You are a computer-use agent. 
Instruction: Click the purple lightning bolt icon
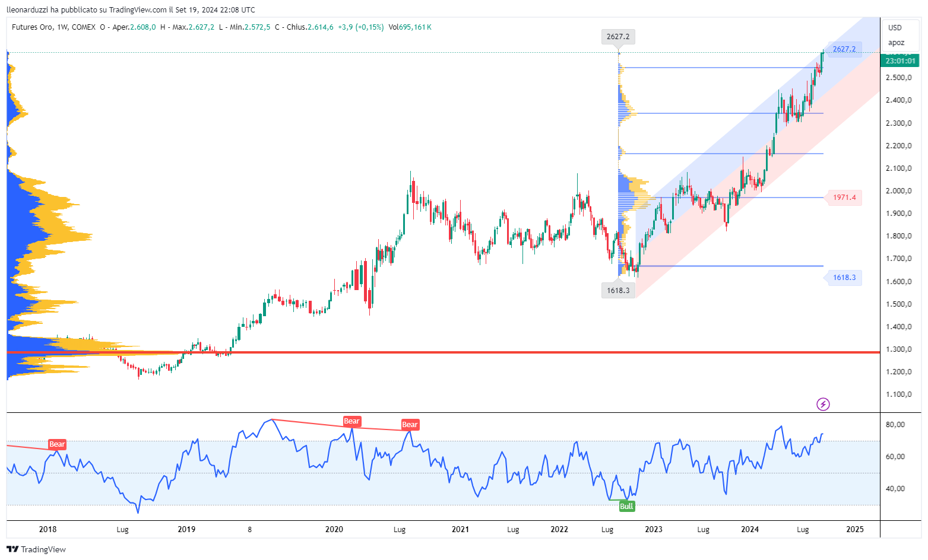[823, 405]
